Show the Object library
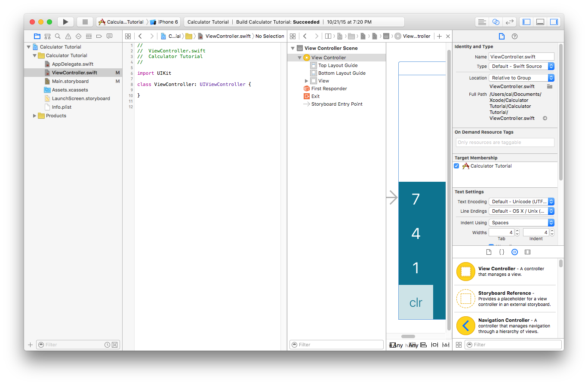The image size is (588, 385). click(514, 252)
